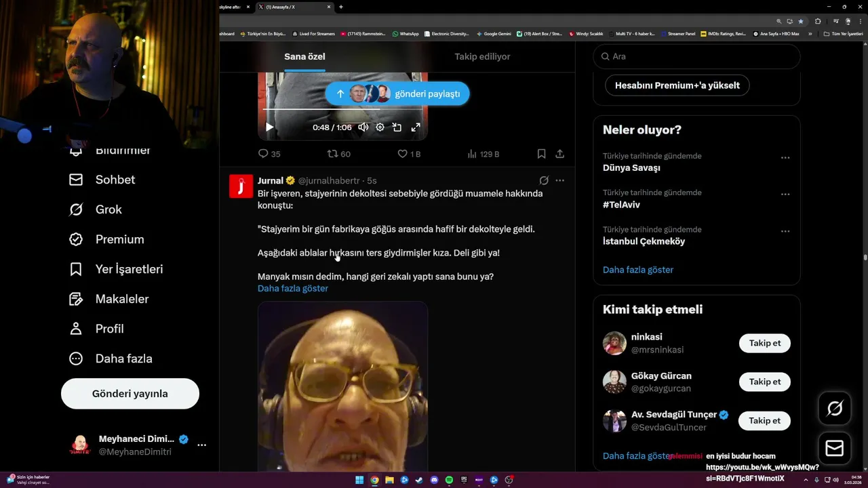Open the İstanbul Çekmeköy trend
Viewport: 868px width, 488px height.
644,241
